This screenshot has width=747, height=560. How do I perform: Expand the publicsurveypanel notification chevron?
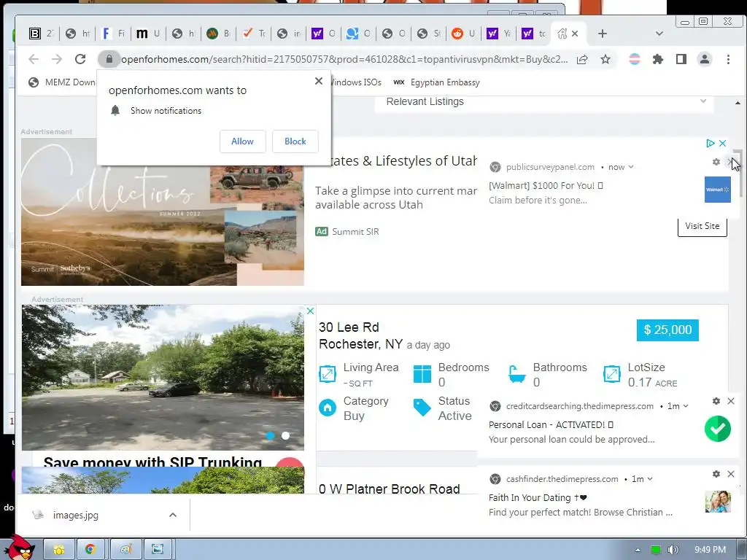[x=631, y=167]
